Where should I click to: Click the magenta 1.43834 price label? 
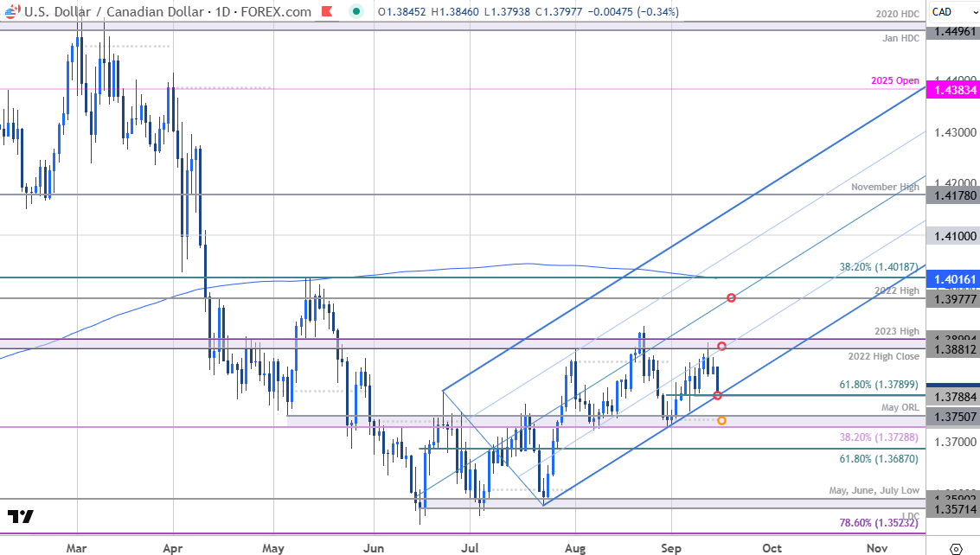point(953,90)
